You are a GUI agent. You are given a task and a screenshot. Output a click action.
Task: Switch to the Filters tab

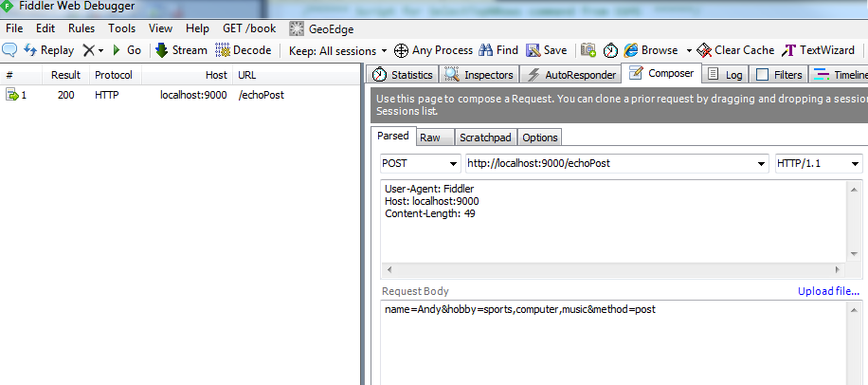click(780, 74)
